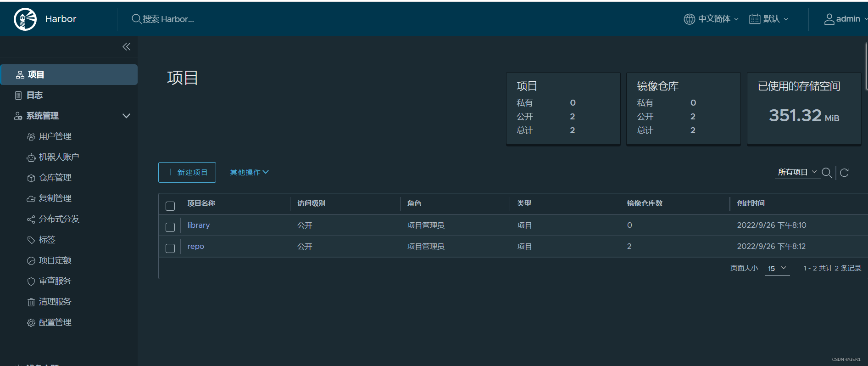Go to 审查服务 page

pos(55,281)
